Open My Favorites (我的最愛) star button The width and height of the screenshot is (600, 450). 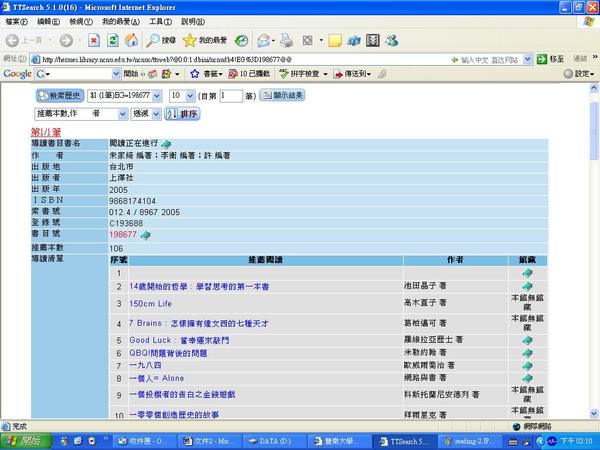pyautogui.click(x=205, y=40)
